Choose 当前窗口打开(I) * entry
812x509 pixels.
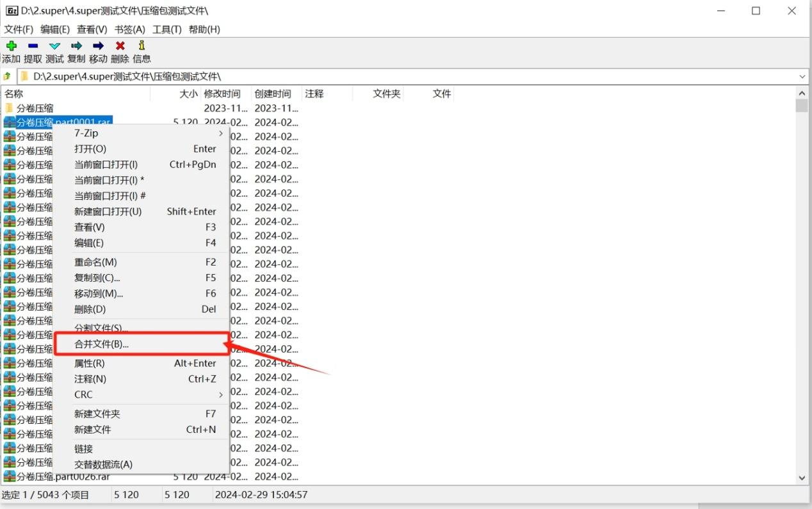click(x=142, y=180)
